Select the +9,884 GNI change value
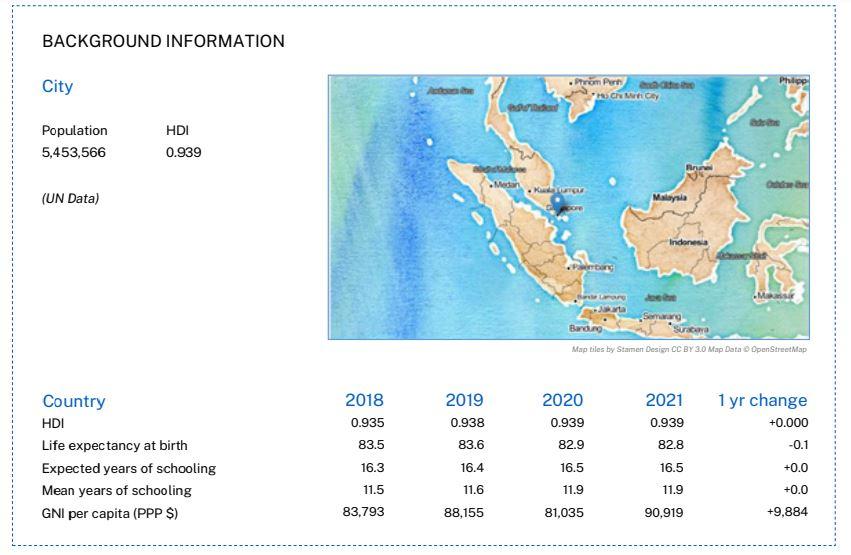 coord(784,512)
